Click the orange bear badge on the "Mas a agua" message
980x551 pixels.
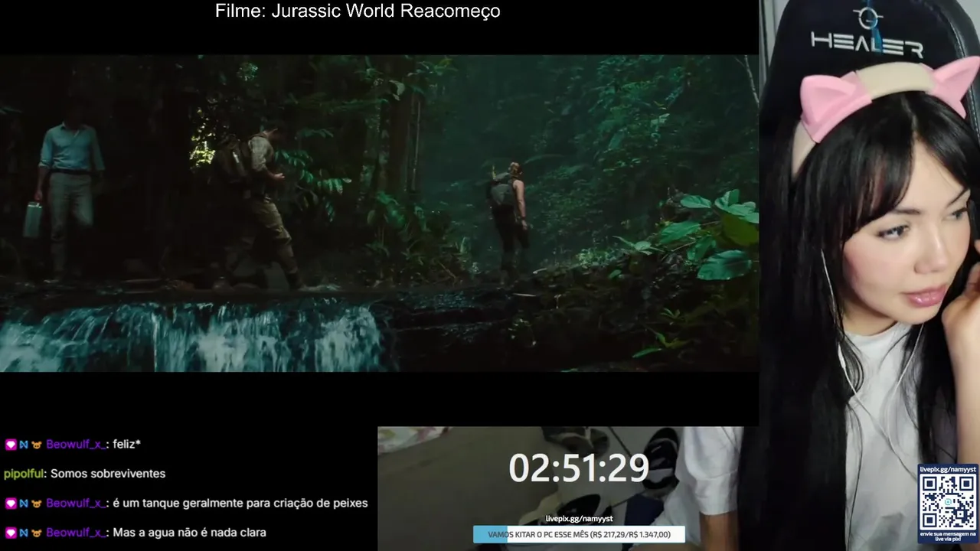coord(36,533)
